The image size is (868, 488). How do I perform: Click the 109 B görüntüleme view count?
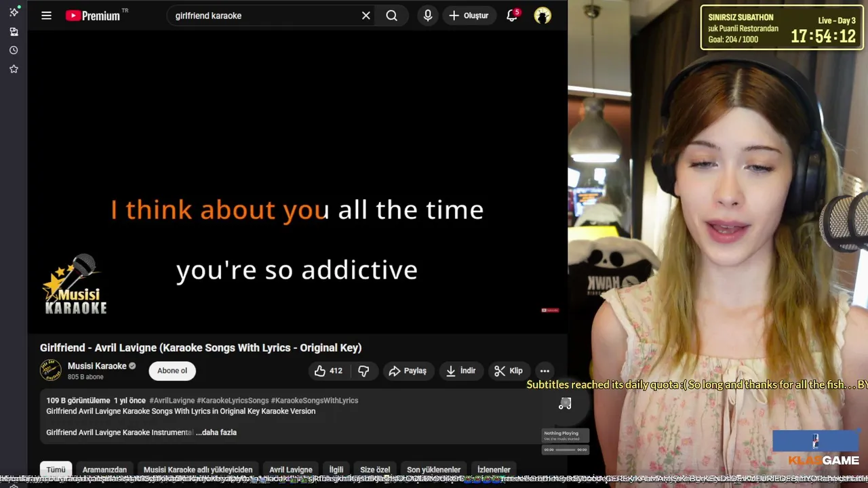pyautogui.click(x=78, y=401)
